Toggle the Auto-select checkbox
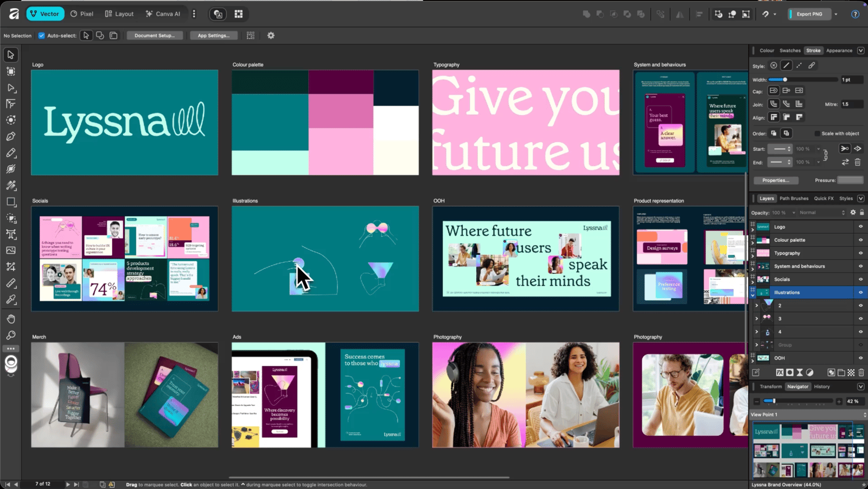 [41, 35]
